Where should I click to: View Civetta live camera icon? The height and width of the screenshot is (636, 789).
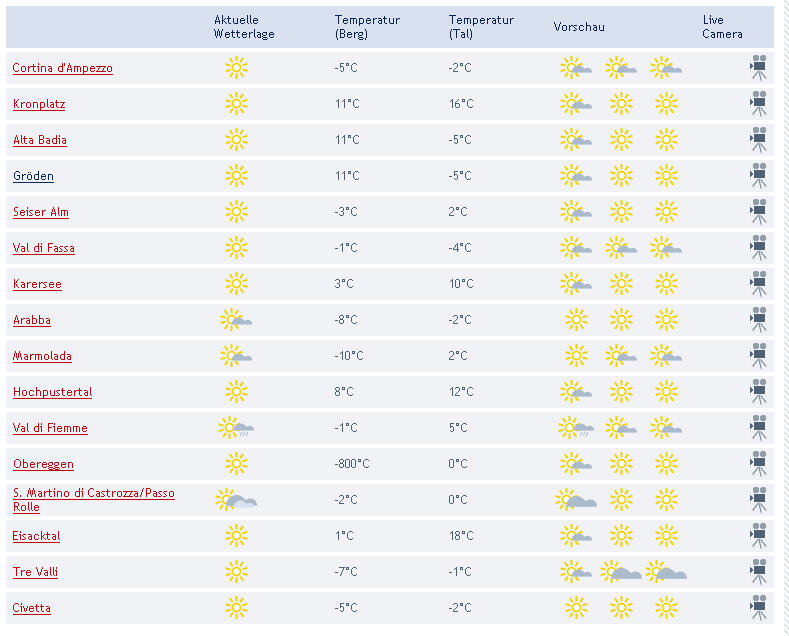coord(759,608)
